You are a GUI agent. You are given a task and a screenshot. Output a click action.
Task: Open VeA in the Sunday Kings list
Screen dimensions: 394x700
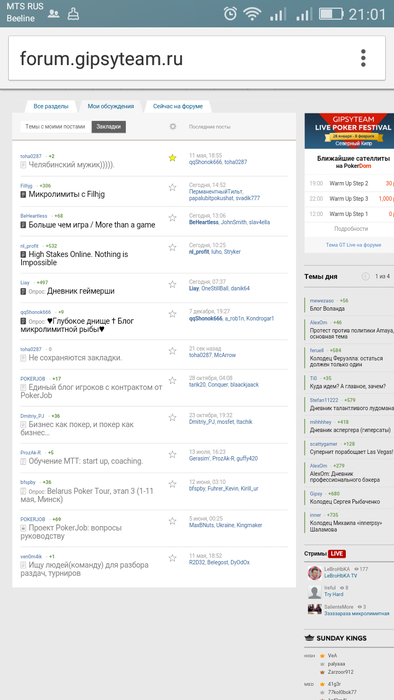point(332,656)
